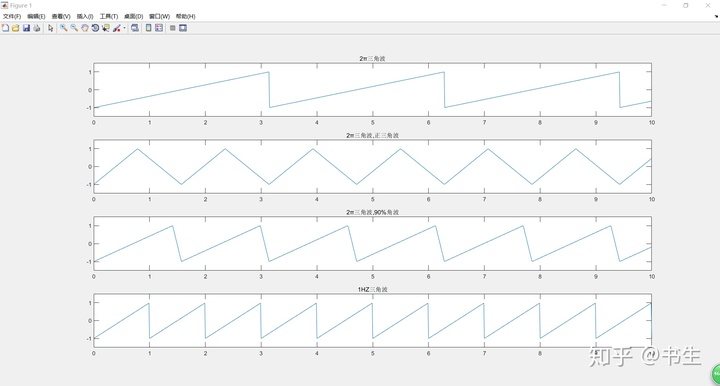The width and height of the screenshot is (720, 386).
Task: Select the symmetric triangle wave subplot axes
Action: click(x=372, y=167)
